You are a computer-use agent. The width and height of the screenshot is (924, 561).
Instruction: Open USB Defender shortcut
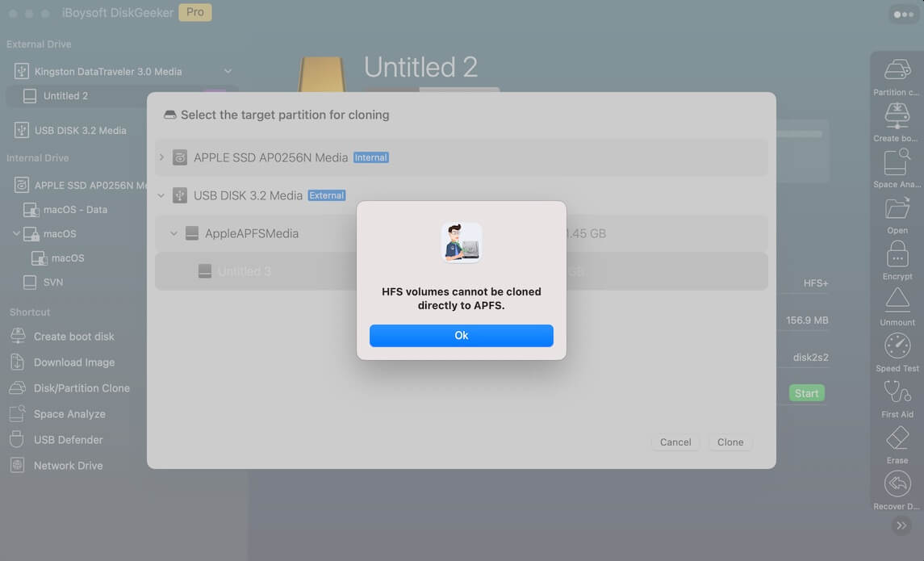68,440
